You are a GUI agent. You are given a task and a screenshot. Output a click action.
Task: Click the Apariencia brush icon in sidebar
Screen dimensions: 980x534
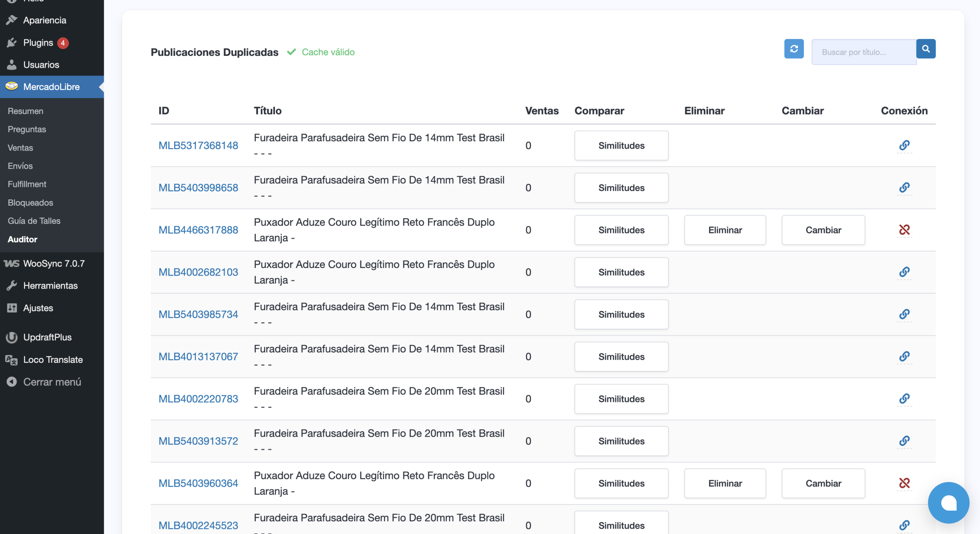(12, 20)
